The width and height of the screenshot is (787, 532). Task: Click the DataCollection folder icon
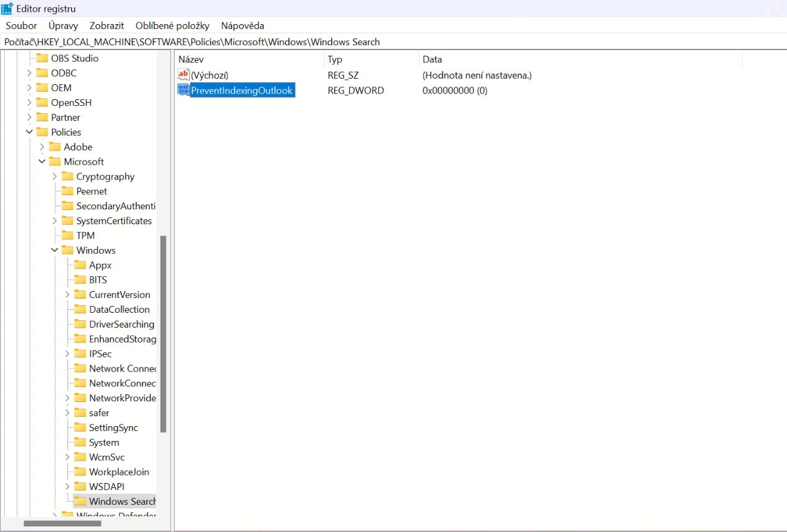coord(80,309)
